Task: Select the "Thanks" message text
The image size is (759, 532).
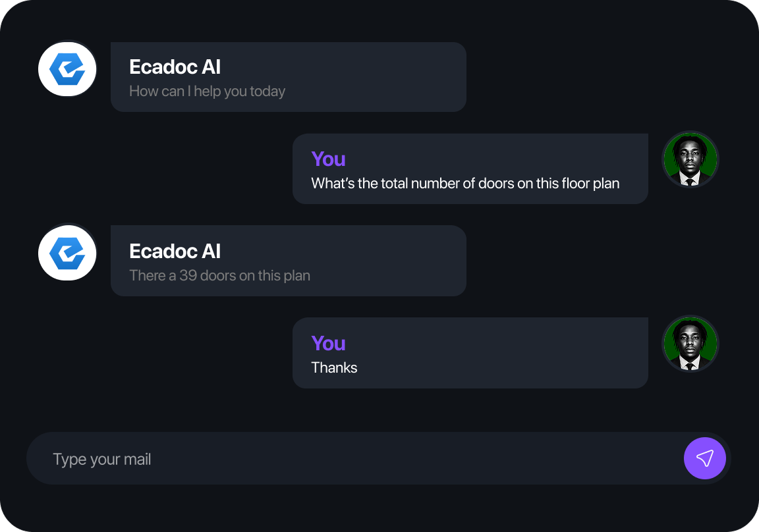Action: (334, 368)
